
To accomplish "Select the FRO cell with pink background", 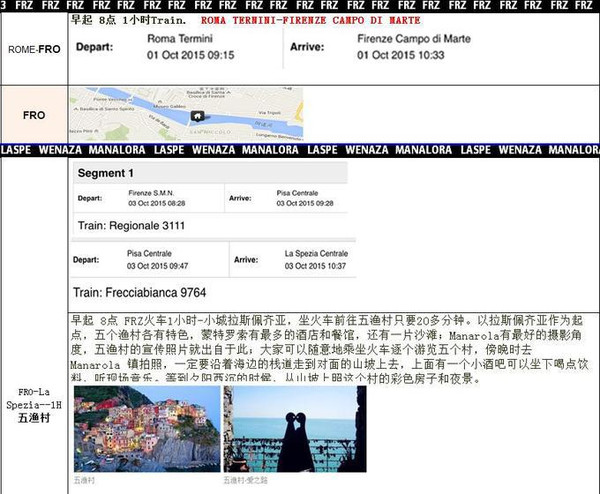I will click(34, 115).
